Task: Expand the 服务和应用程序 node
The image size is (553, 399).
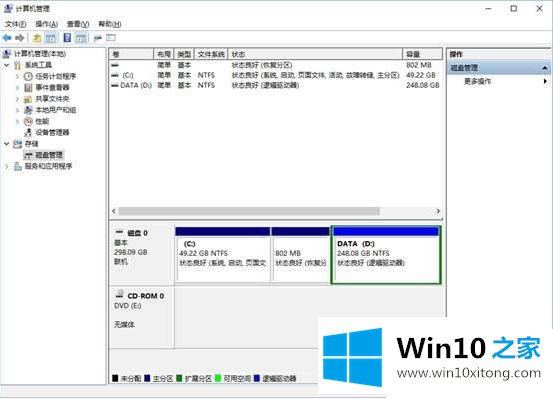Action: tap(6, 166)
